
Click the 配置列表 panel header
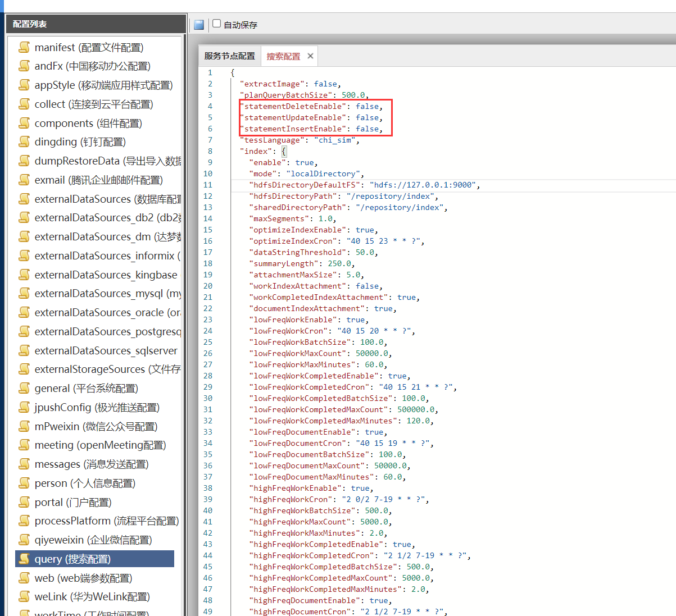96,24
